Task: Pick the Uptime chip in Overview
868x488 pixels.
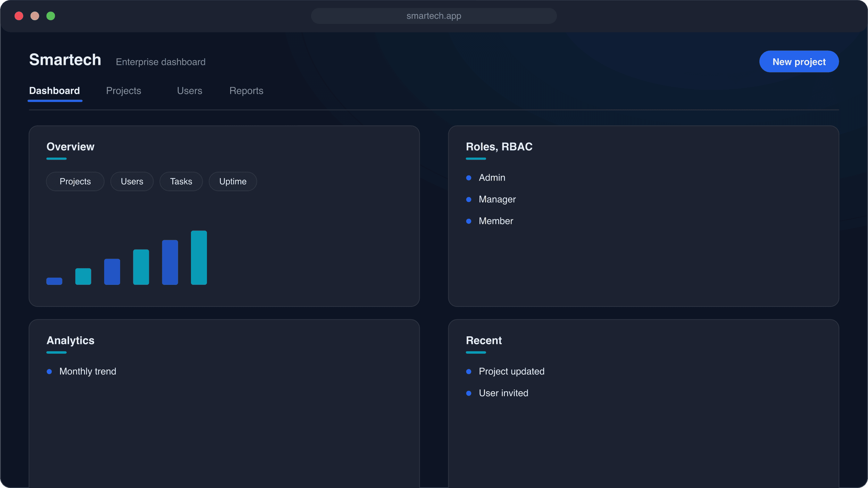Action: tap(233, 182)
